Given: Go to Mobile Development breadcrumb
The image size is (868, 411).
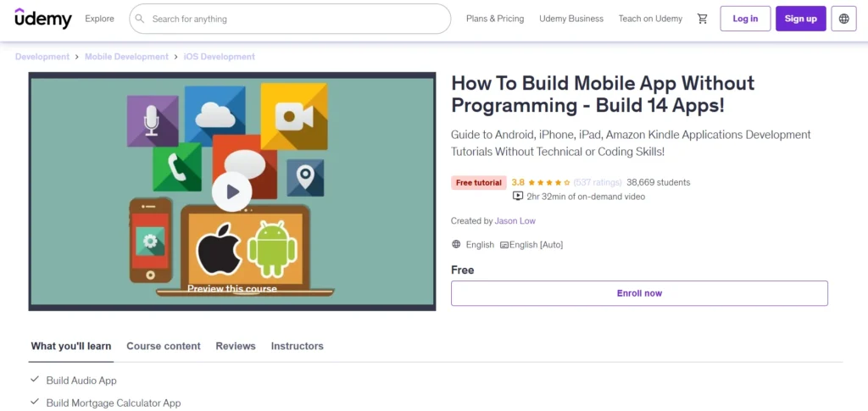Looking at the screenshot, I should pos(126,57).
